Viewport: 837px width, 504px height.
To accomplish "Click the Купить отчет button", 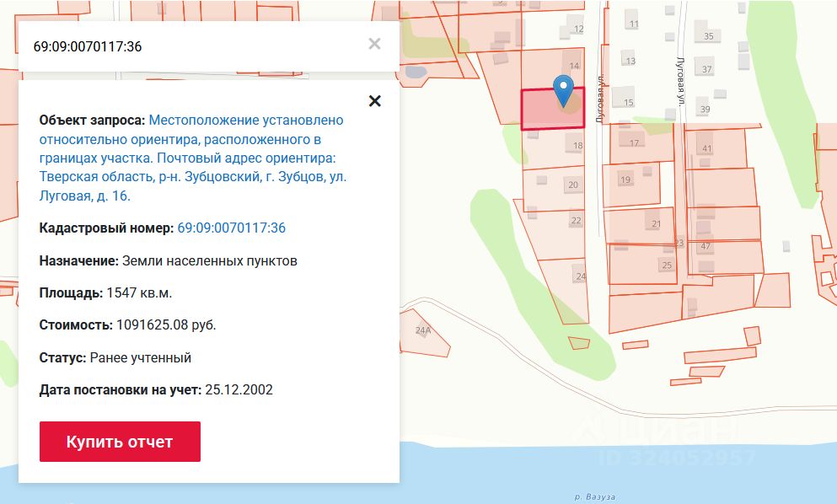I will (x=120, y=442).
